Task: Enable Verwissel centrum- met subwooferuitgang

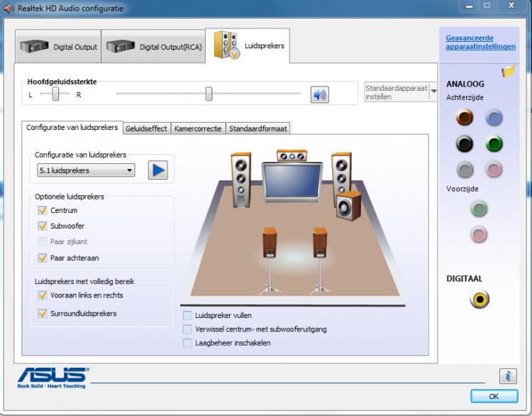Action: [x=187, y=329]
